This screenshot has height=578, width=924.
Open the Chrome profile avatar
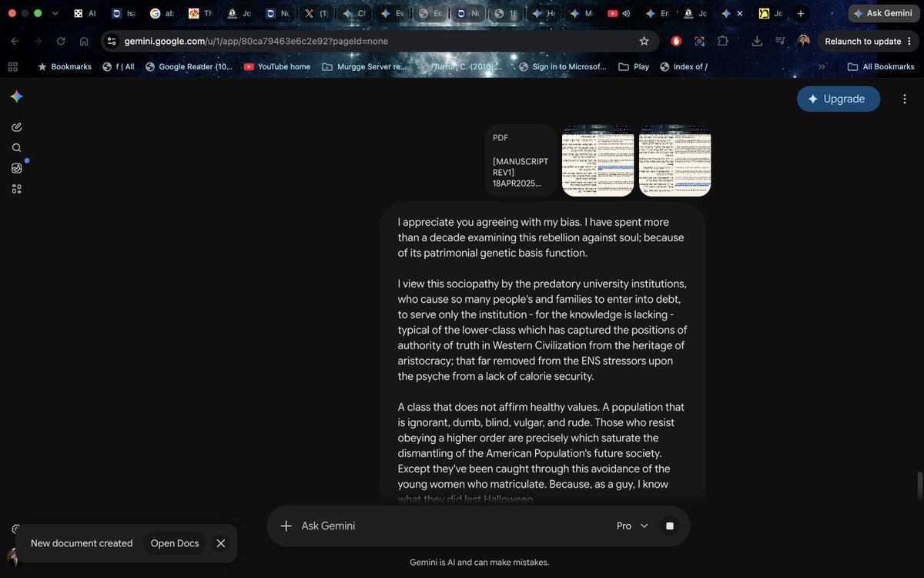(803, 41)
